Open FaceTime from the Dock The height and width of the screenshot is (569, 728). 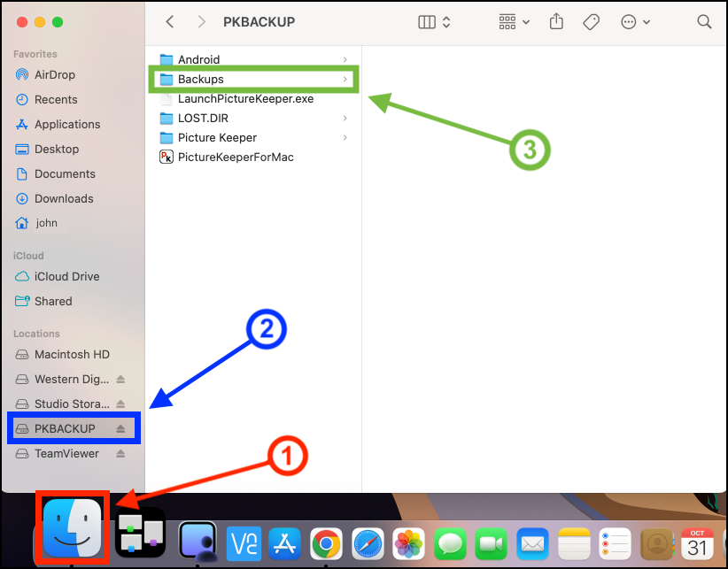[492, 543]
